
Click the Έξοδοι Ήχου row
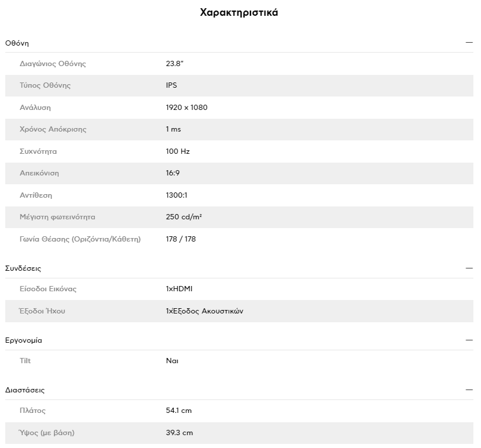(239, 311)
